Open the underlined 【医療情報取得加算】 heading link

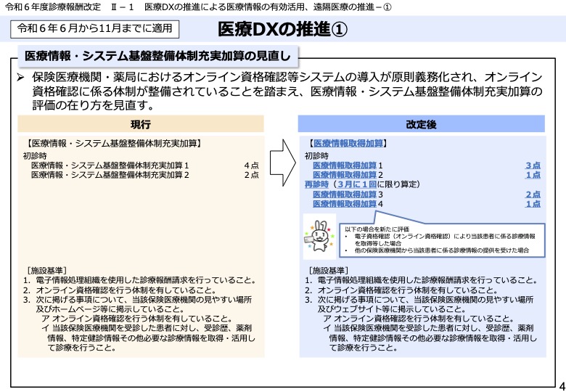click(346, 144)
